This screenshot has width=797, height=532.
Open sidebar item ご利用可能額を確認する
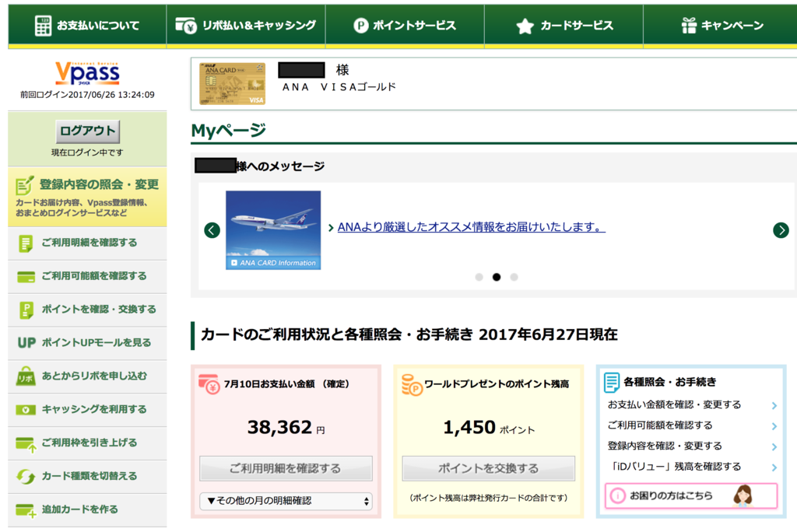point(87,276)
